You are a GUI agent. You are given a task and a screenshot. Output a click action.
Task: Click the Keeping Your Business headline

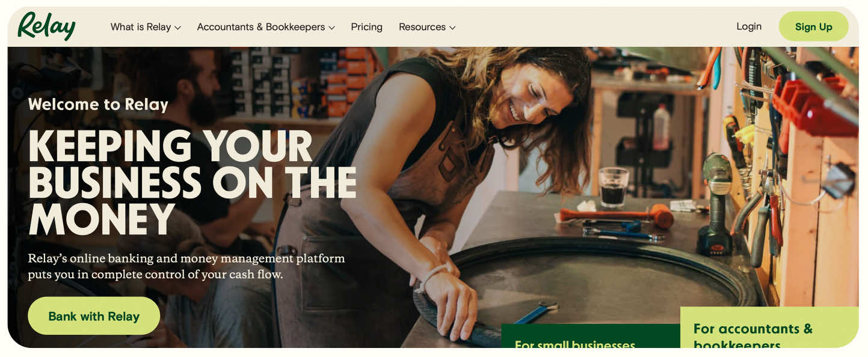coord(192,183)
